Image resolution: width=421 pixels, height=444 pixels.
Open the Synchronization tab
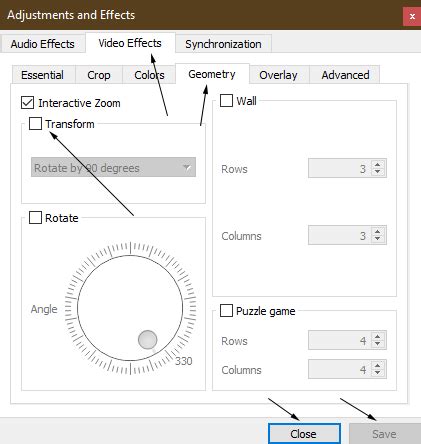pos(223,44)
